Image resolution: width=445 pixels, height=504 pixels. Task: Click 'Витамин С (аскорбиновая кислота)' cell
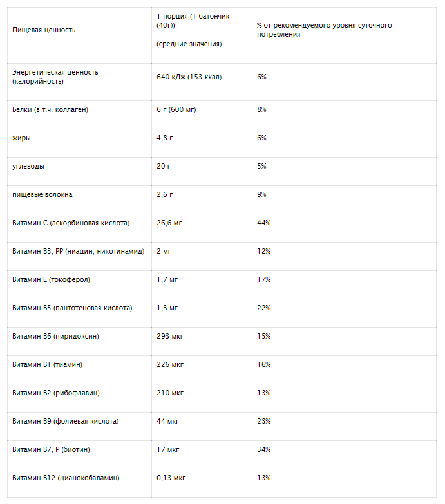click(x=71, y=223)
